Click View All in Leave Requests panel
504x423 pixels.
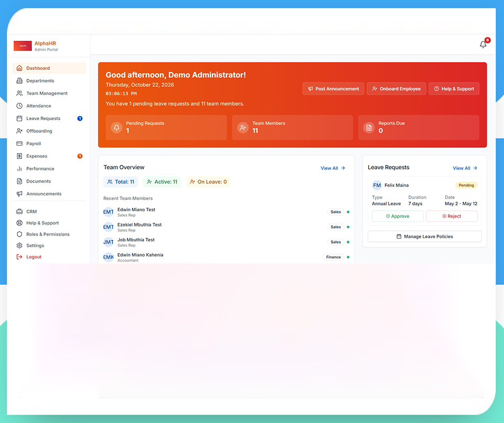tap(465, 168)
